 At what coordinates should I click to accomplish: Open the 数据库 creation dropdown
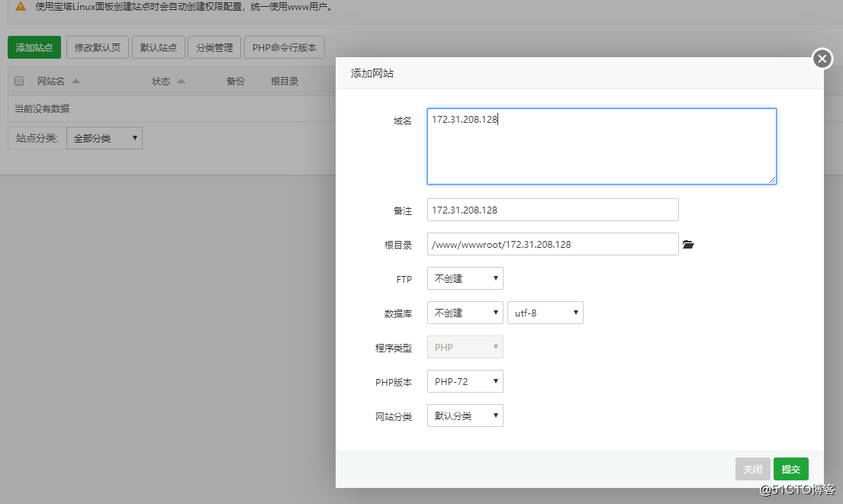465,312
